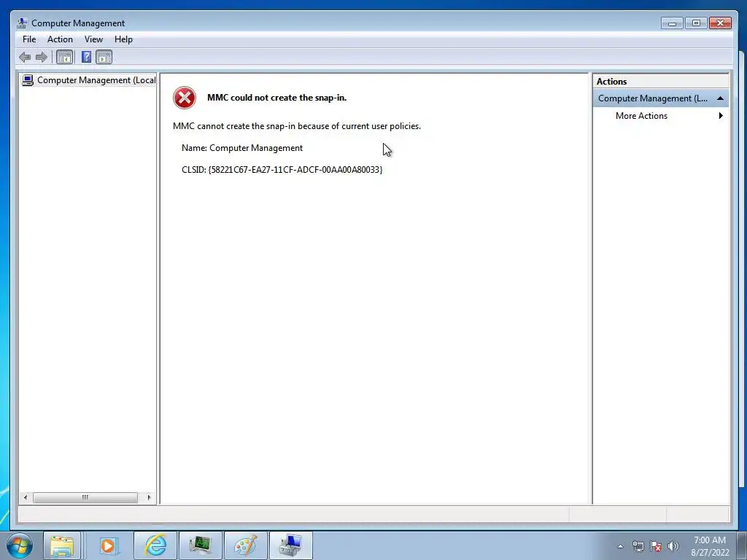The height and width of the screenshot is (560, 747).
Task: Open the File menu
Action: 29,39
